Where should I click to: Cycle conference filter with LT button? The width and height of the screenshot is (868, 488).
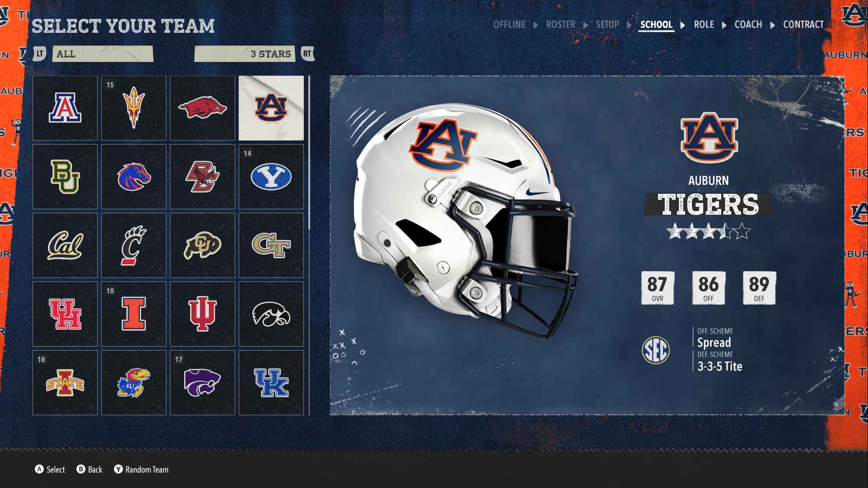(39, 54)
